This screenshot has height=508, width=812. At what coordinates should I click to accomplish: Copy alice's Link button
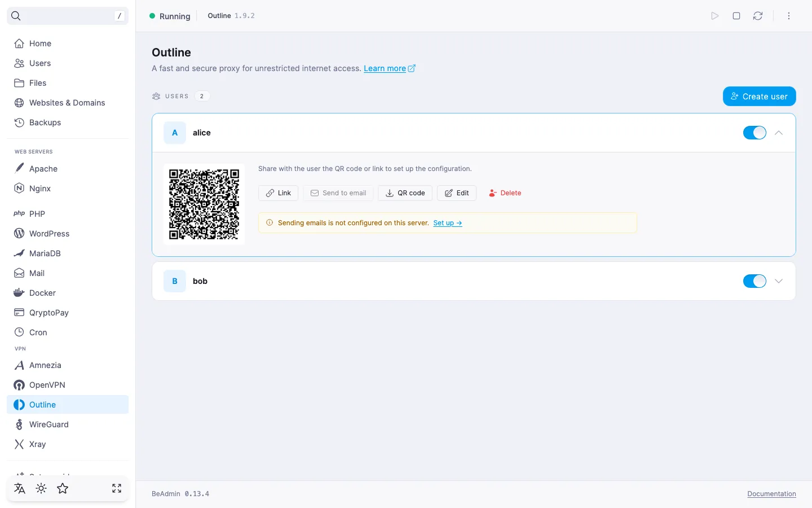point(279,193)
